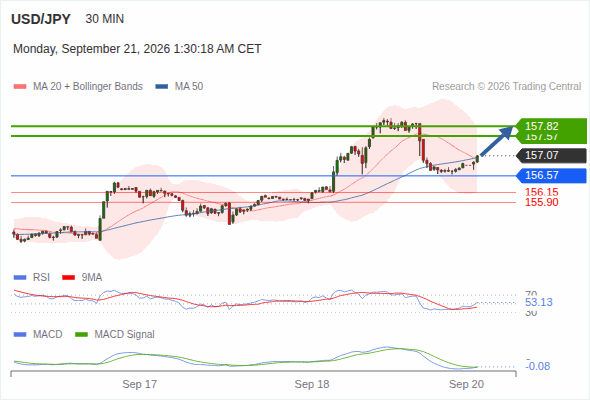590x400 pixels.
Task: Click the MACD blue legend swatch
Action: (x=20, y=335)
